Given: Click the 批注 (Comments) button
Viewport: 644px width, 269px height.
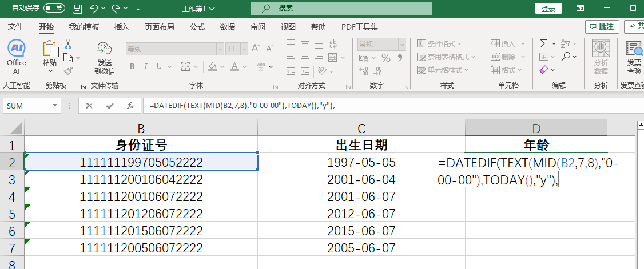Looking at the screenshot, I should [x=602, y=27].
